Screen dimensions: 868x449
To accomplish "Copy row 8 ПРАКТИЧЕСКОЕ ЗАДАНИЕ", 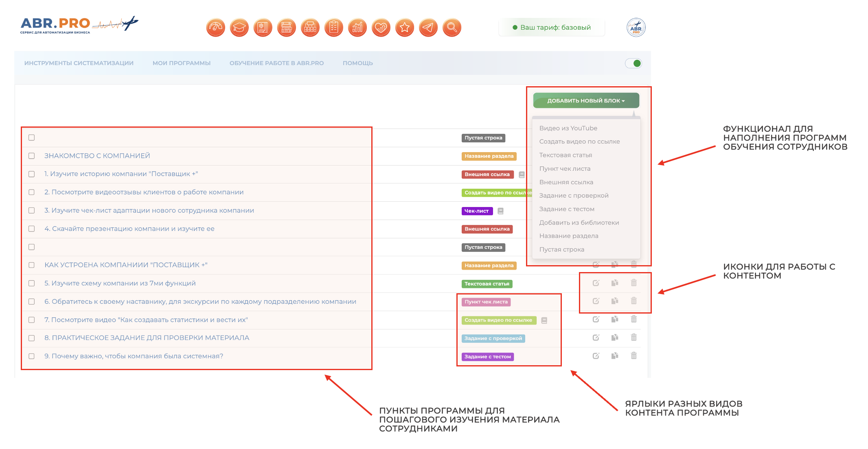I will tap(615, 338).
